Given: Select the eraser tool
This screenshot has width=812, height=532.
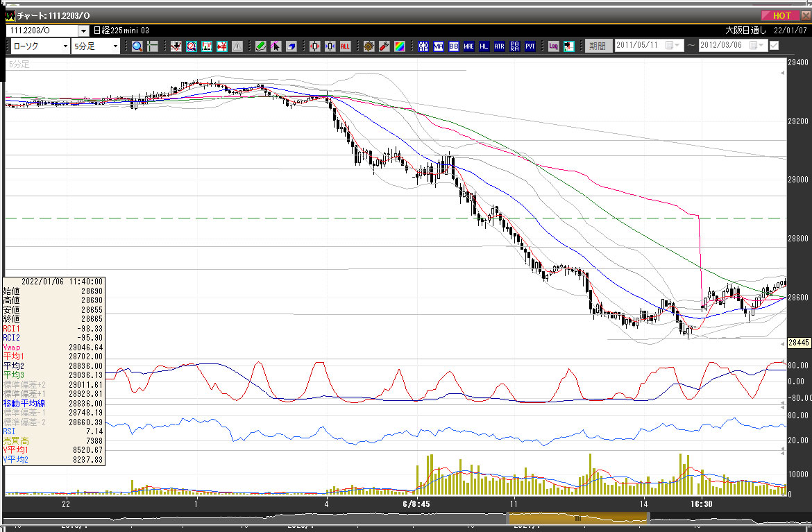Looking at the screenshot, I should click(291, 46).
